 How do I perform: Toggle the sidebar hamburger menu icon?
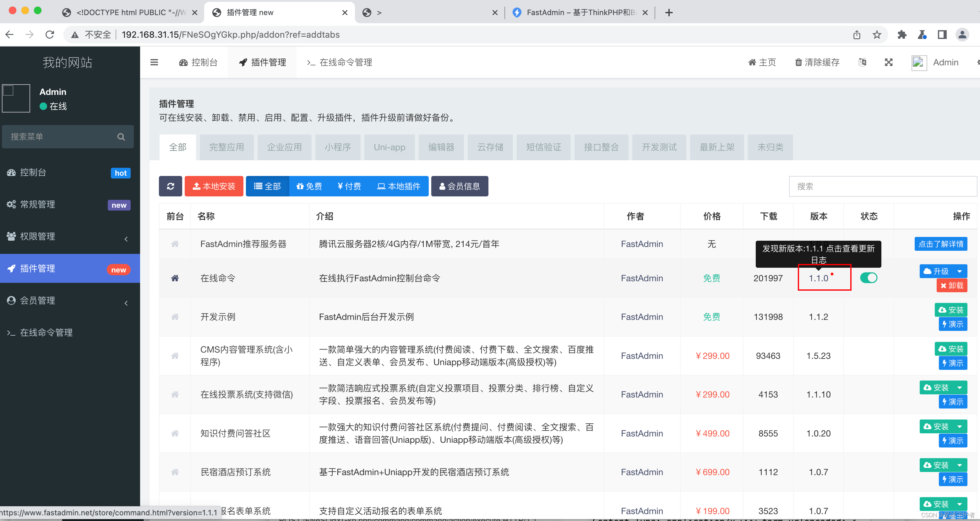click(x=154, y=63)
